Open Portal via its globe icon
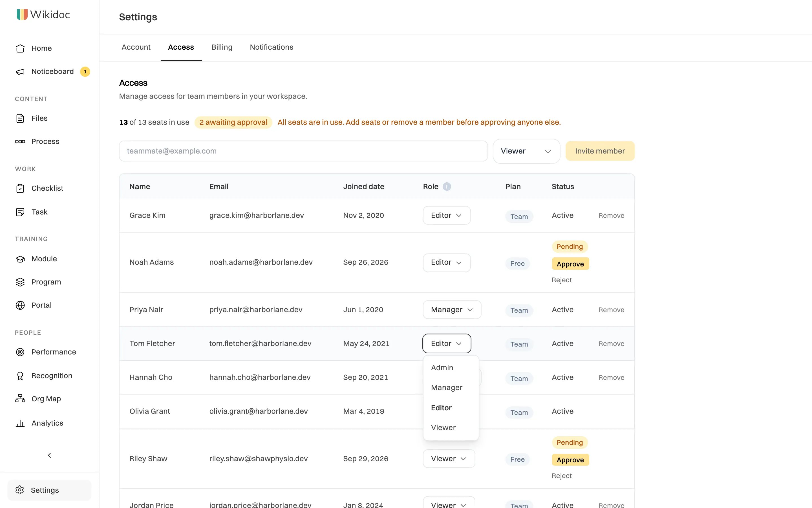The height and width of the screenshot is (508, 812). [20, 305]
